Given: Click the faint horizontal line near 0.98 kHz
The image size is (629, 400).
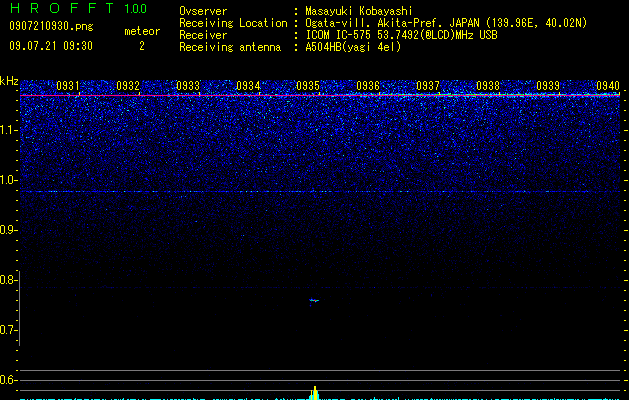Looking at the screenshot, I should pos(320,191).
